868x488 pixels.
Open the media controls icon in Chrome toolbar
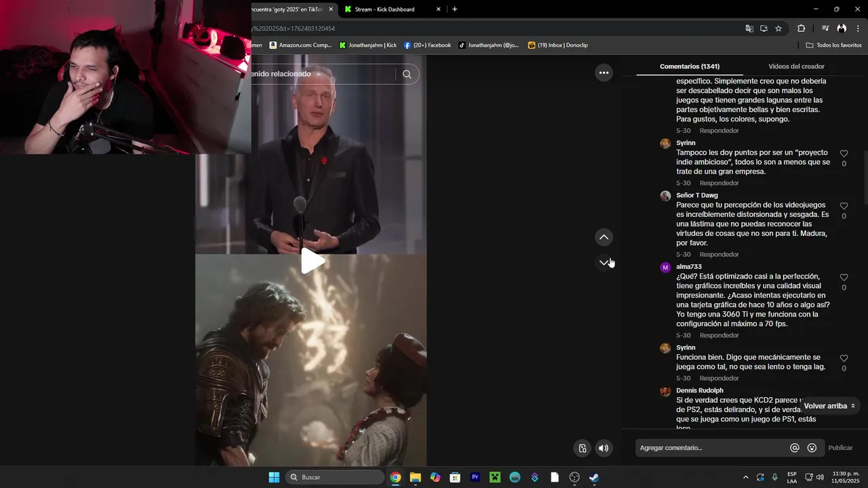pyautogui.click(x=825, y=28)
